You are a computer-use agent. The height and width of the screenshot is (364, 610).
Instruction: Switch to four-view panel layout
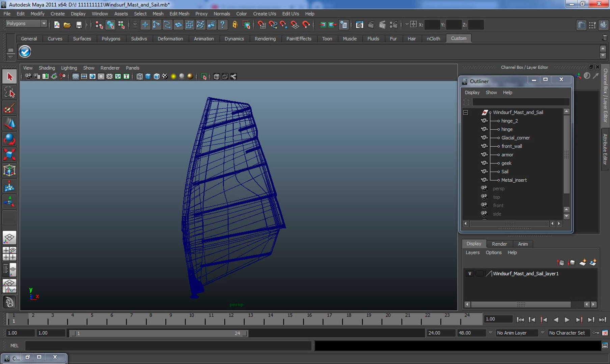tap(9, 253)
